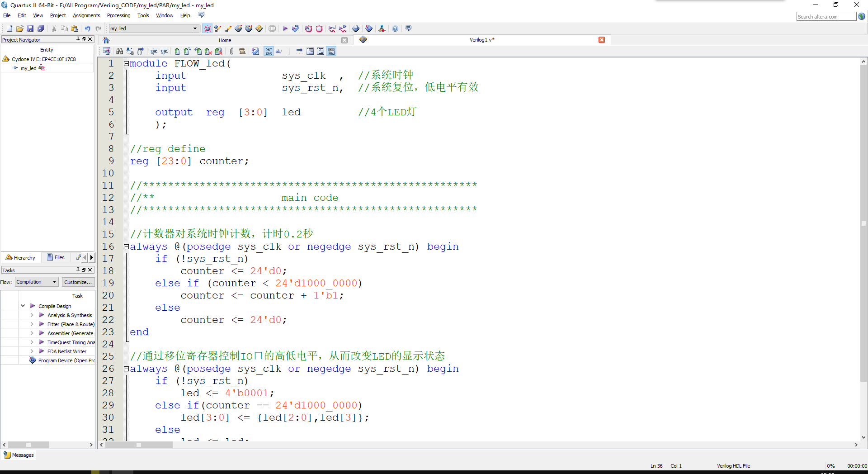Toggle show whitespace 'ab/' button
Image resolution: width=868 pixels, height=474 pixels.
(279, 51)
